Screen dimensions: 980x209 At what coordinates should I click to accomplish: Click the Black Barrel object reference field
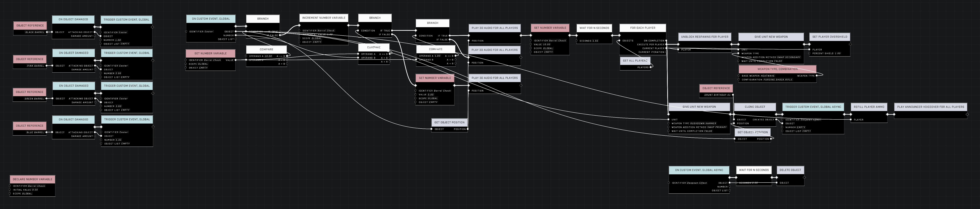tap(35, 32)
